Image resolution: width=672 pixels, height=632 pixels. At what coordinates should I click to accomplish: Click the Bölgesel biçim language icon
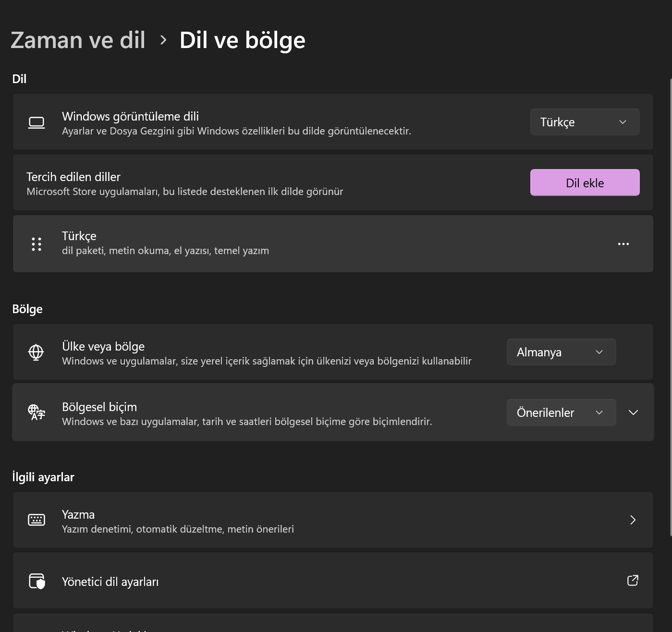coord(37,413)
